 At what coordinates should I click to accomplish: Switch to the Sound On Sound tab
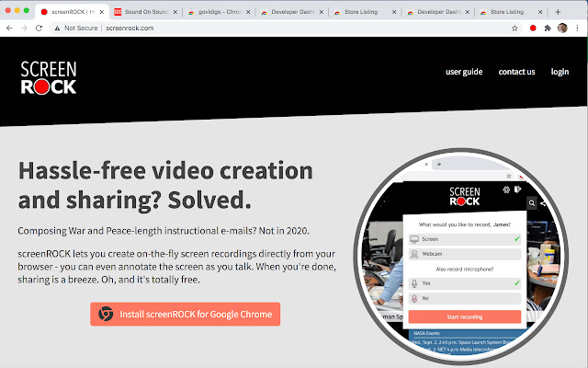coord(145,12)
